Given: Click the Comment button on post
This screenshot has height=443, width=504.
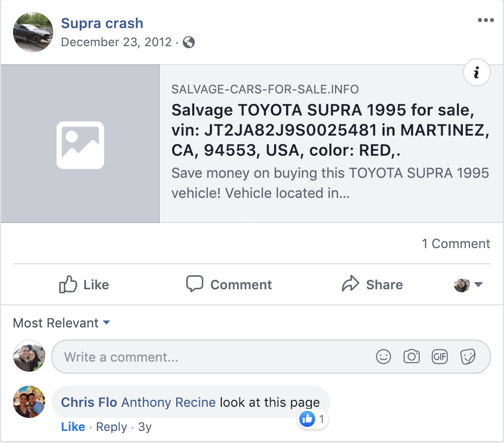Looking at the screenshot, I should (229, 284).
